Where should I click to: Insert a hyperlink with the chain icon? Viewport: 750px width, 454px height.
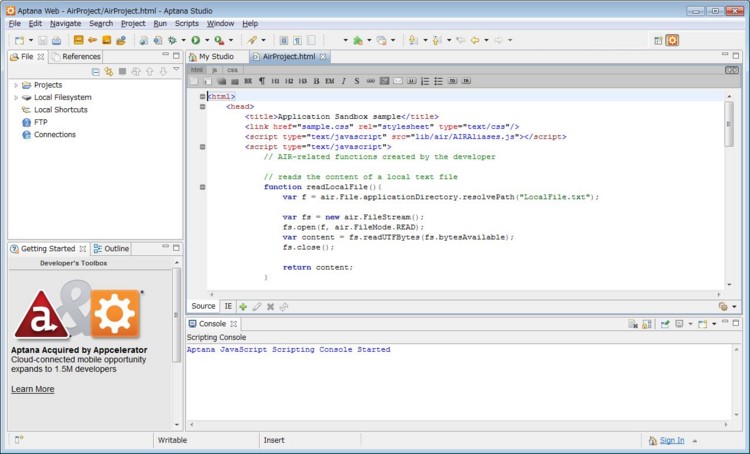pos(371,81)
